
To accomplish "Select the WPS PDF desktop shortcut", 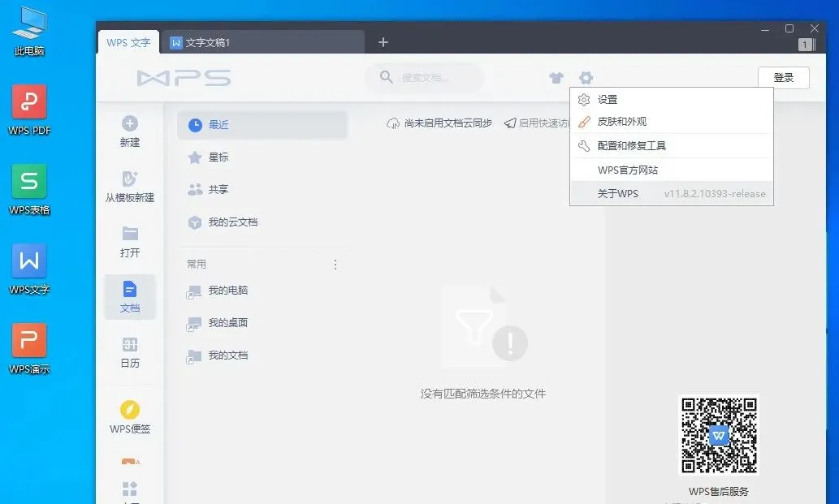I will click(x=29, y=110).
